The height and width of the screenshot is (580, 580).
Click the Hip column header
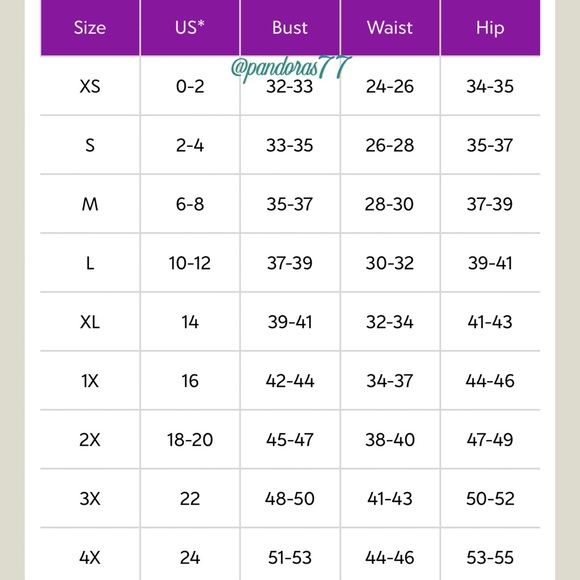pyautogui.click(x=490, y=28)
